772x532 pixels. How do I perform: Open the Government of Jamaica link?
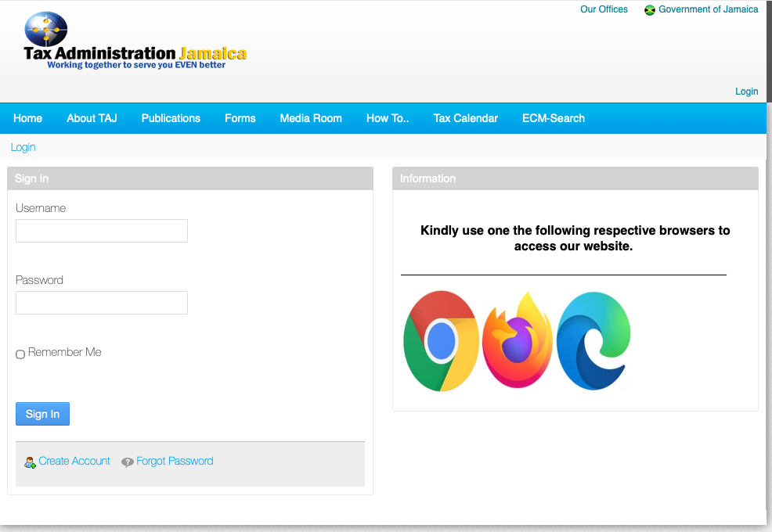point(708,9)
